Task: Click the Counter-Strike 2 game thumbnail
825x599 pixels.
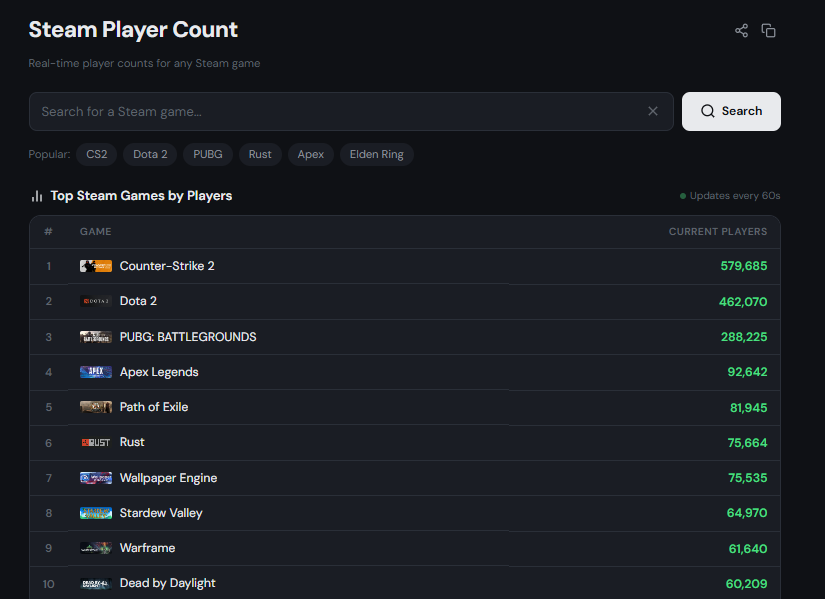Action: (96, 266)
